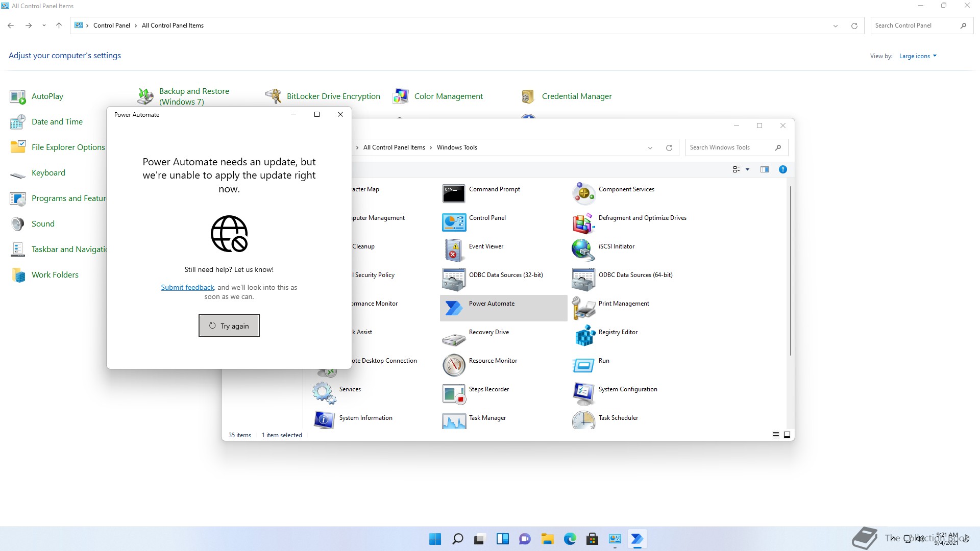This screenshot has height=551, width=980.
Task: Open help in Windows Tools window
Action: [x=783, y=169]
